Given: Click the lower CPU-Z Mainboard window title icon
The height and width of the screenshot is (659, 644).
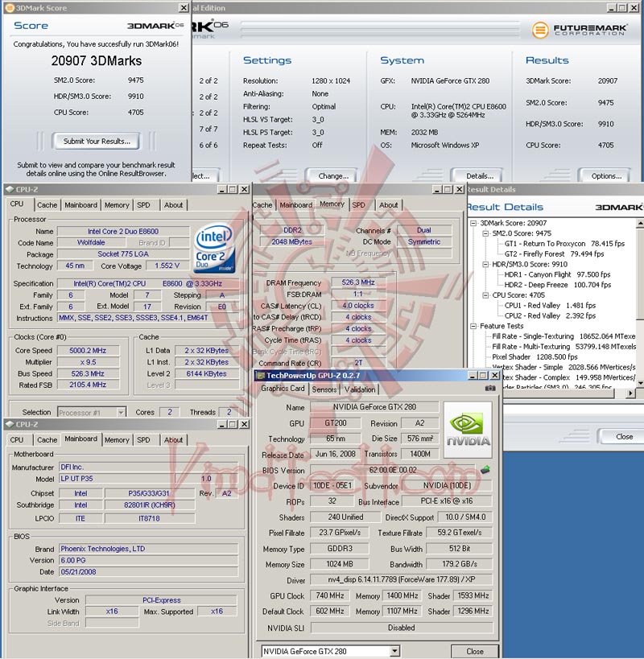Looking at the screenshot, I should pos(9,425).
